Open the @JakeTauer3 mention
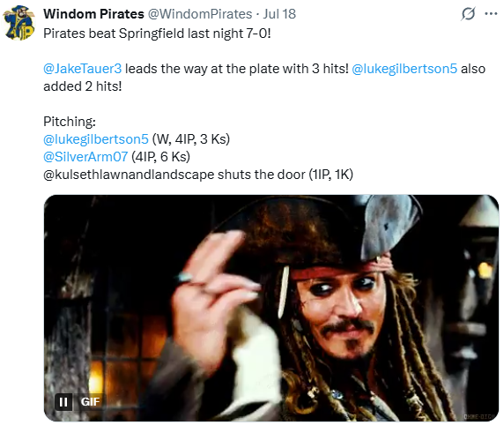This screenshot has height=425, width=504. [x=82, y=69]
